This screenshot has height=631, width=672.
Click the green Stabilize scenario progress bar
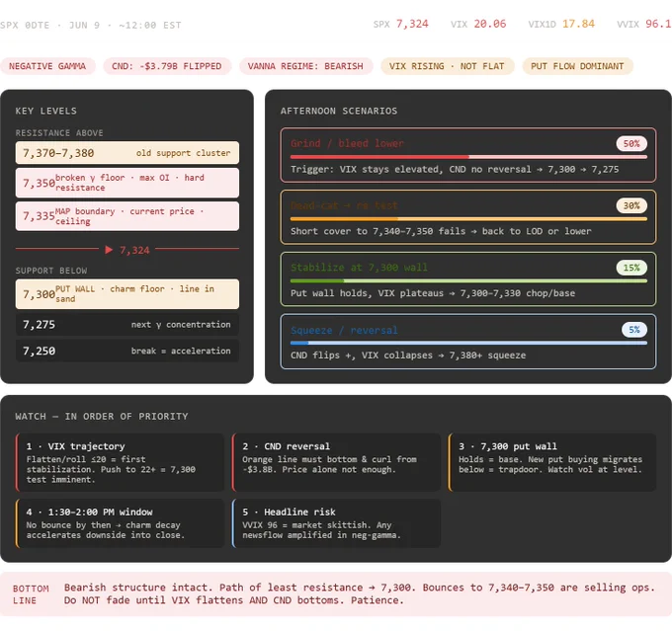[x=468, y=281]
